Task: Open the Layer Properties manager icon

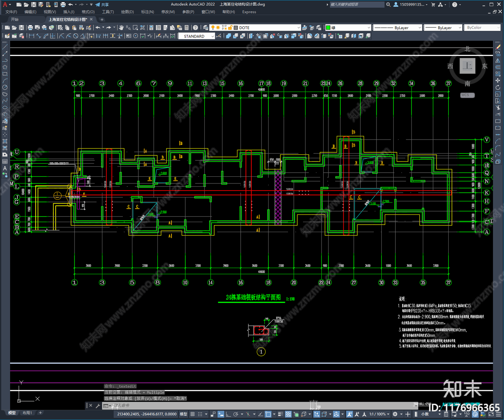Action: click(206, 28)
